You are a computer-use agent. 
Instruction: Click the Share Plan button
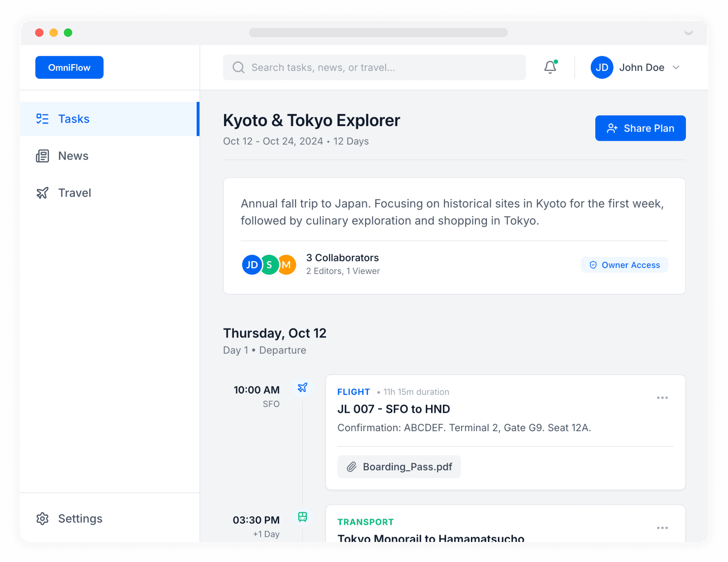[x=640, y=128]
